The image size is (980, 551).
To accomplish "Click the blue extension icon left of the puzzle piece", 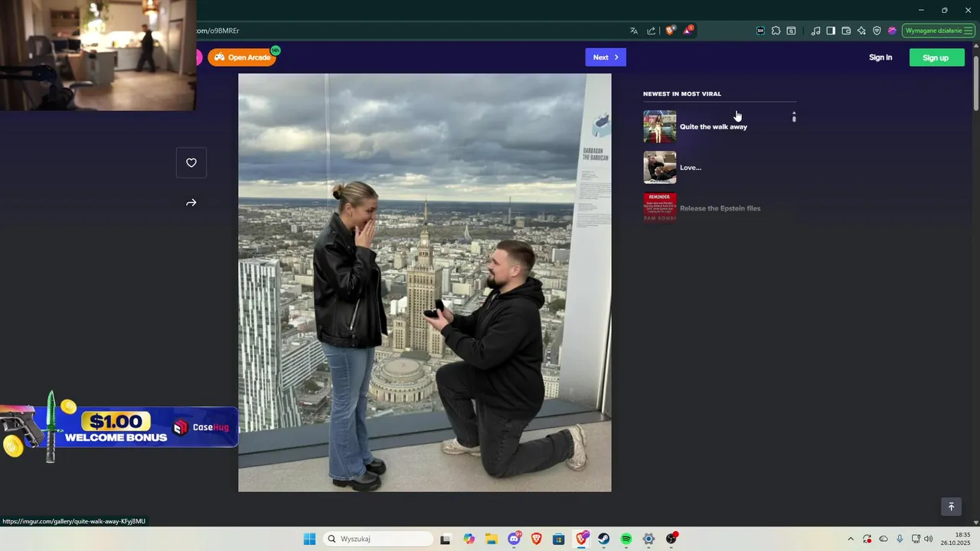I will click(760, 31).
